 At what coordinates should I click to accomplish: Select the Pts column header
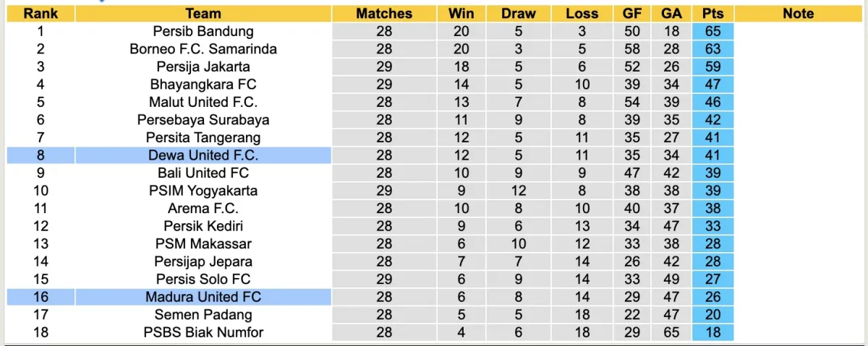(712, 14)
